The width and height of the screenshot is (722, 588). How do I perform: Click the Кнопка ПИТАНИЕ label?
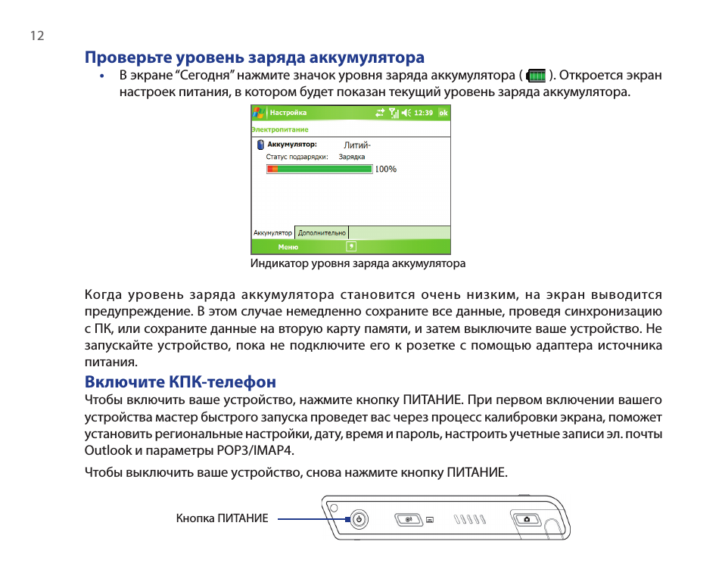point(222,519)
